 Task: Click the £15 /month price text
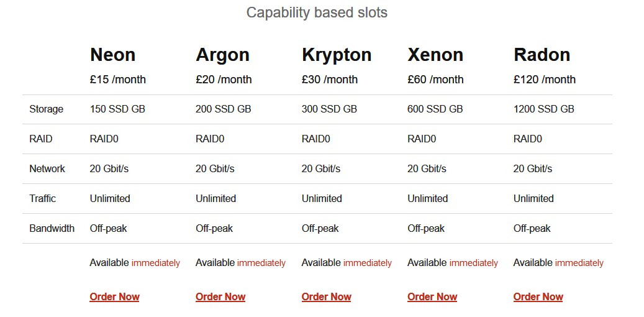point(117,80)
